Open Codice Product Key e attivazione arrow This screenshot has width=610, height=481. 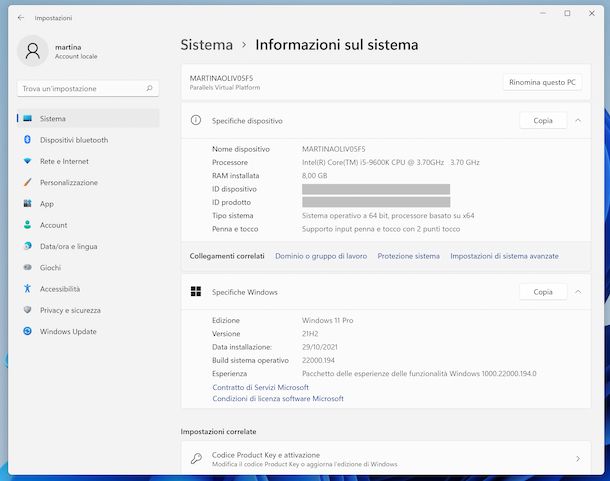coord(578,459)
